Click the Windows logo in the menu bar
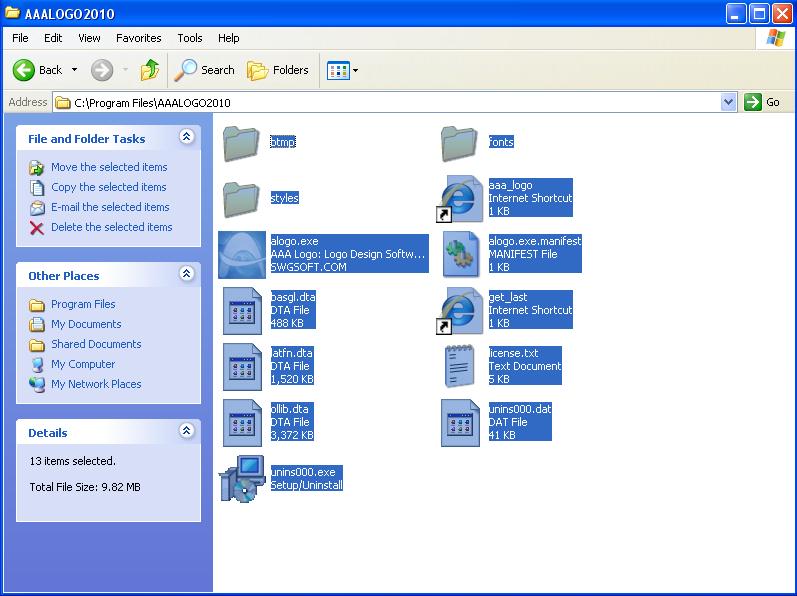The width and height of the screenshot is (797, 596). (775, 38)
